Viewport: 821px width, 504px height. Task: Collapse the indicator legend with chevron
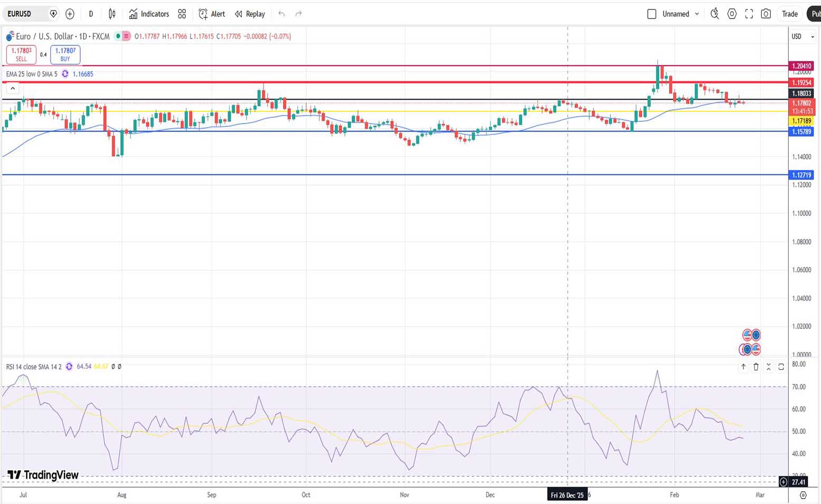pyautogui.click(x=13, y=89)
